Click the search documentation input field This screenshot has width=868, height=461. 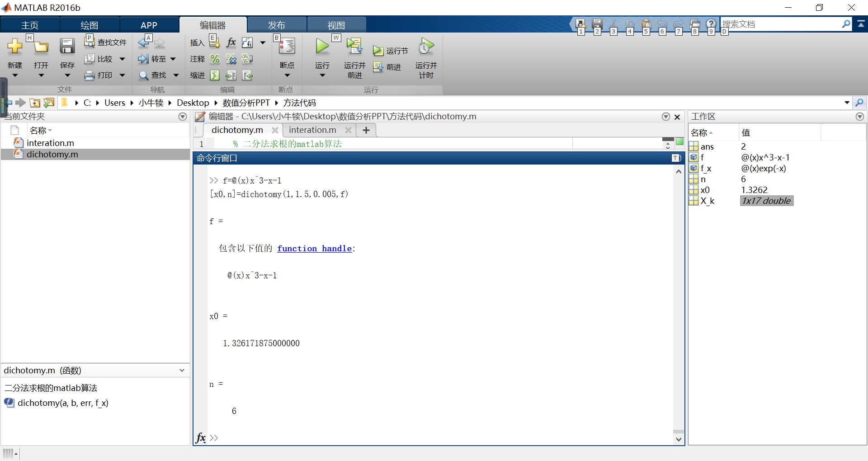781,24
